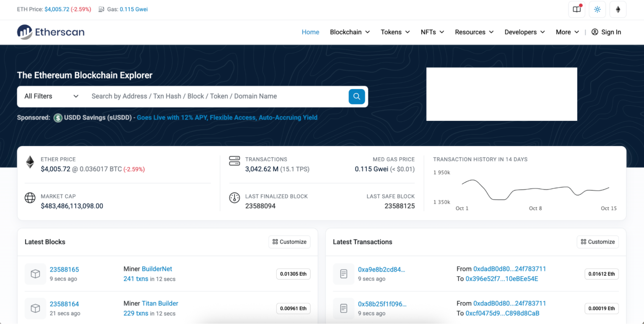Click the gauge icon beside Last Finalized Block
The height and width of the screenshot is (324, 644).
pyautogui.click(x=234, y=198)
